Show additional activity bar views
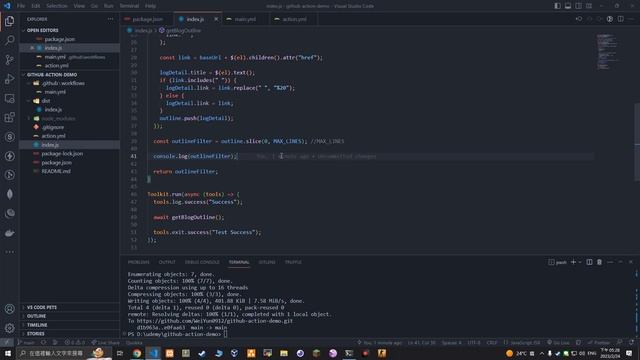Screen dimensions: 640x360 (x=9, y=252)
